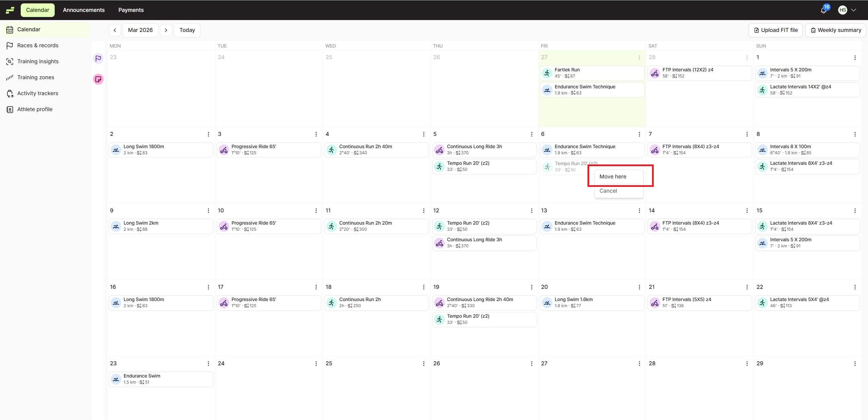The height and width of the screenshot is (420, 868).
Task: Click the purple flag races icon
Action: [98, 58]
